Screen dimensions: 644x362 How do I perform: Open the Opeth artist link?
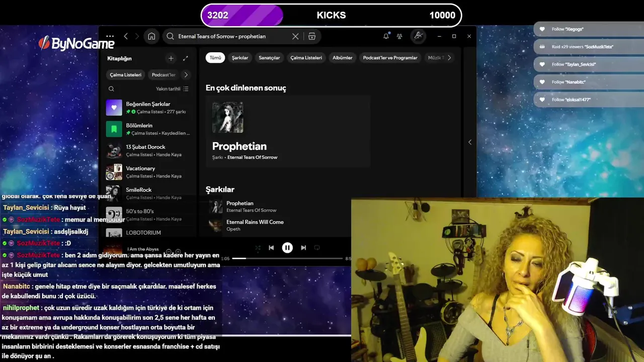(233, 229)
